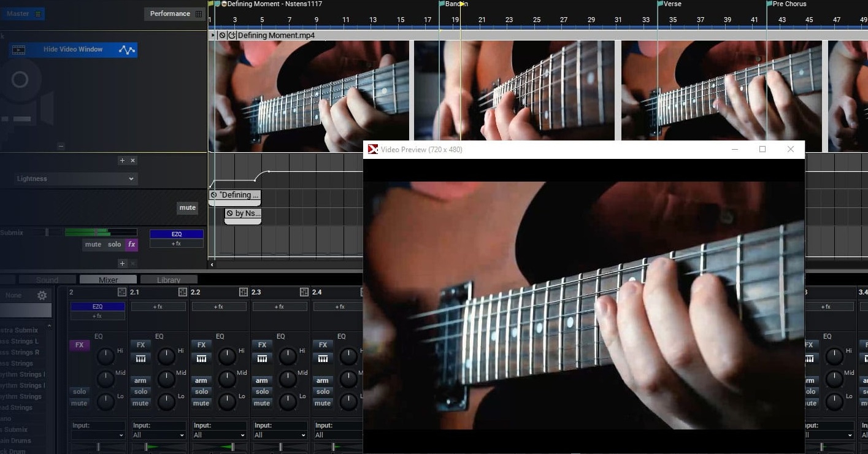The height and width of the screenshot is (454, 868).
Task: Click the Master button
Action: click(x=22, y=13)
